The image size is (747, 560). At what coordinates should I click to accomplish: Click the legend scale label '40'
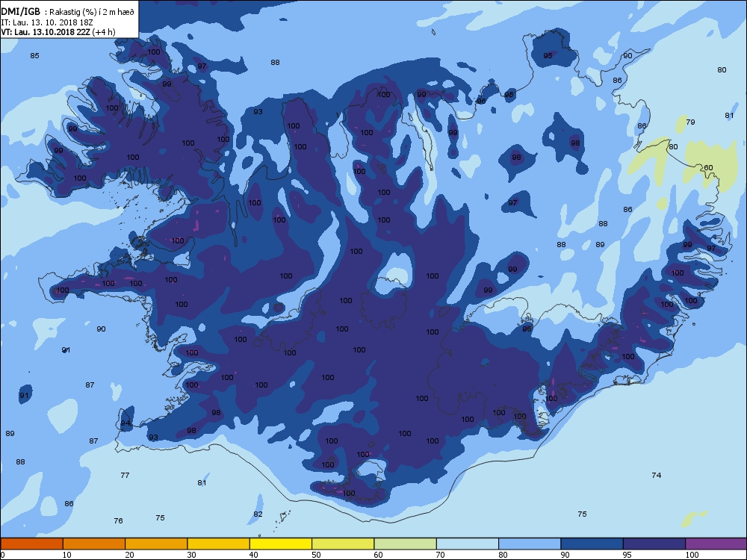tap(254, 555)
